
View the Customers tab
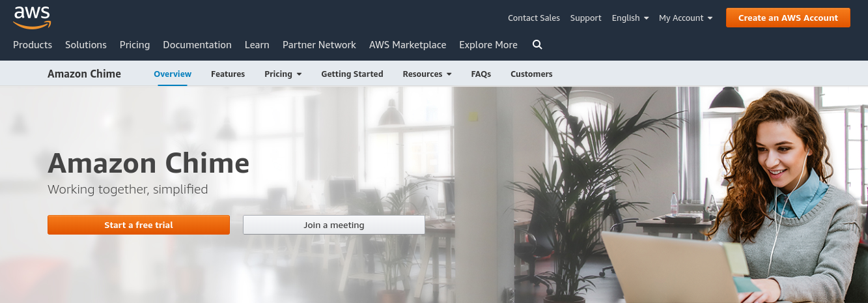coord(531,74)
